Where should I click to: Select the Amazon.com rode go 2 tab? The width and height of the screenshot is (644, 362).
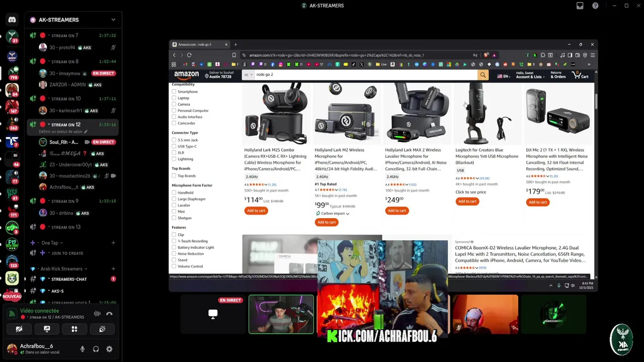(200, 45)
